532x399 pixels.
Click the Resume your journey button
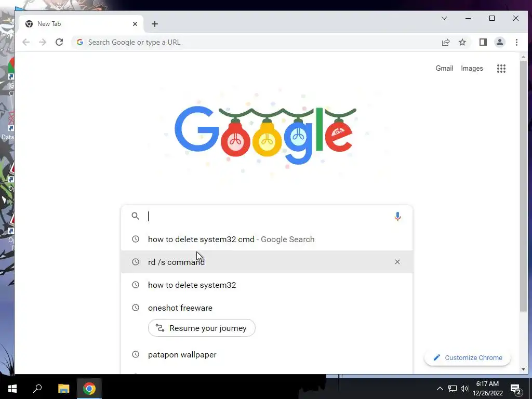point(202,328)
